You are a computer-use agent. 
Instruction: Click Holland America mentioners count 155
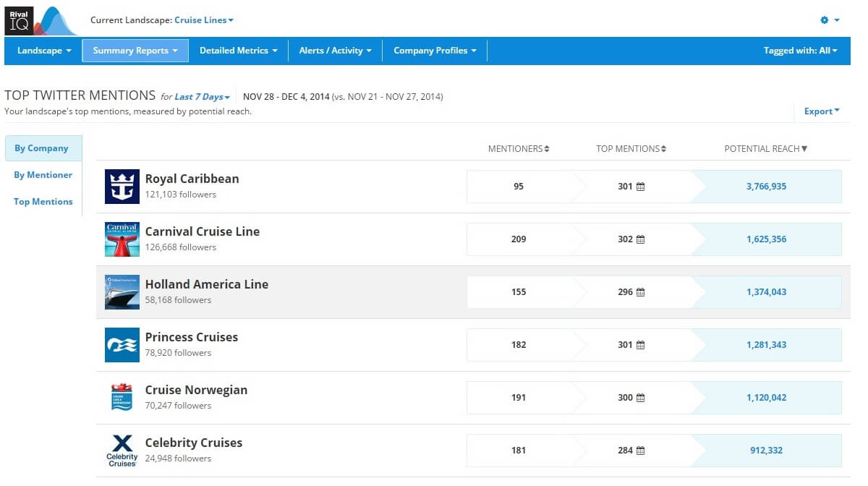[x=519, y=292]
